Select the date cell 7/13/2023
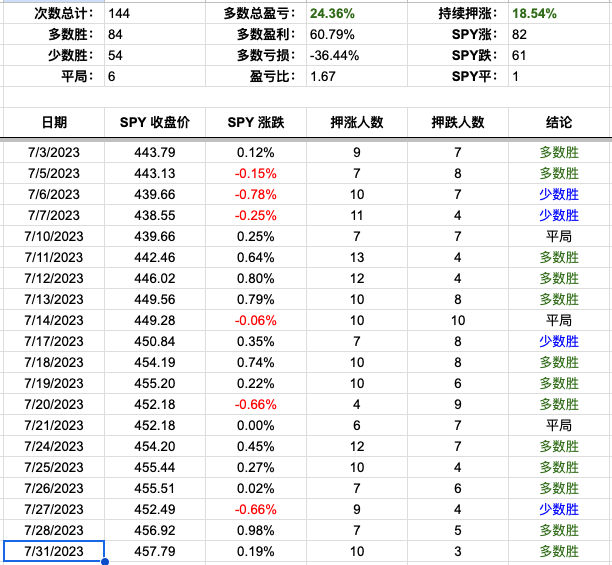This screenshot has width=612, height=565. [x=54, y=300]
